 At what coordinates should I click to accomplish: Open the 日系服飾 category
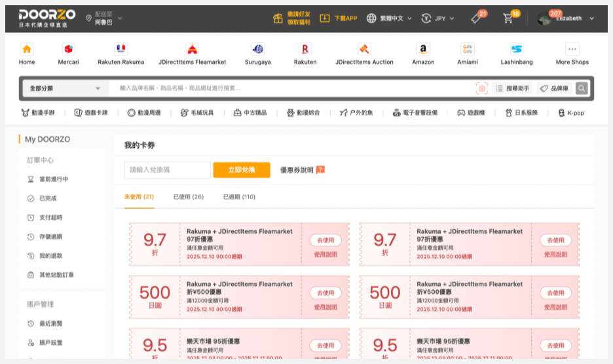coord(521,113)
